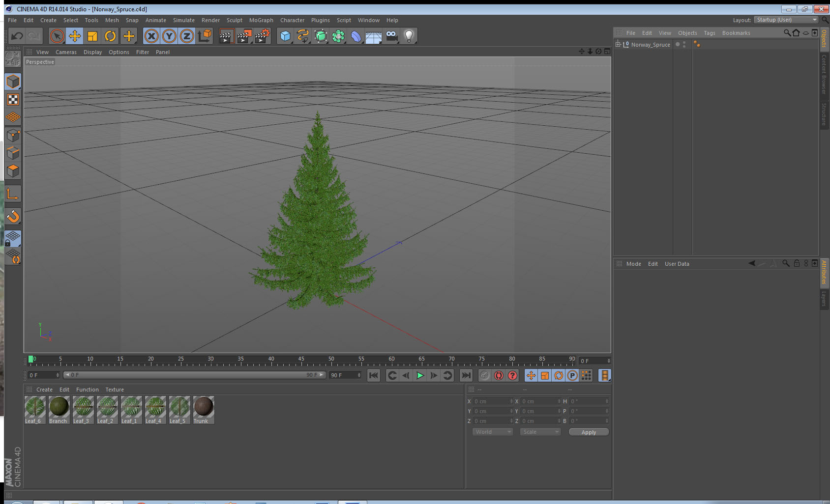This screenshot has height=504, width=830.
Task: Switch to Points mode
Action: (x=13, y=136)
